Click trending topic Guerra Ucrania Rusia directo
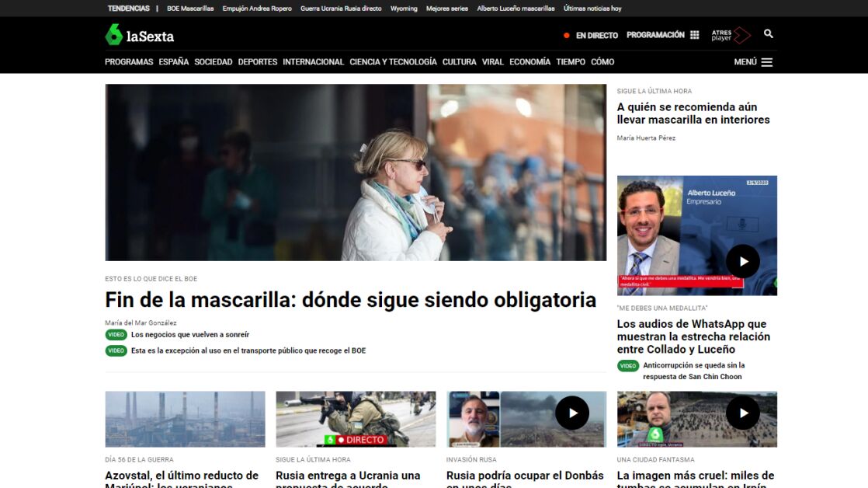 coord(341,9)
